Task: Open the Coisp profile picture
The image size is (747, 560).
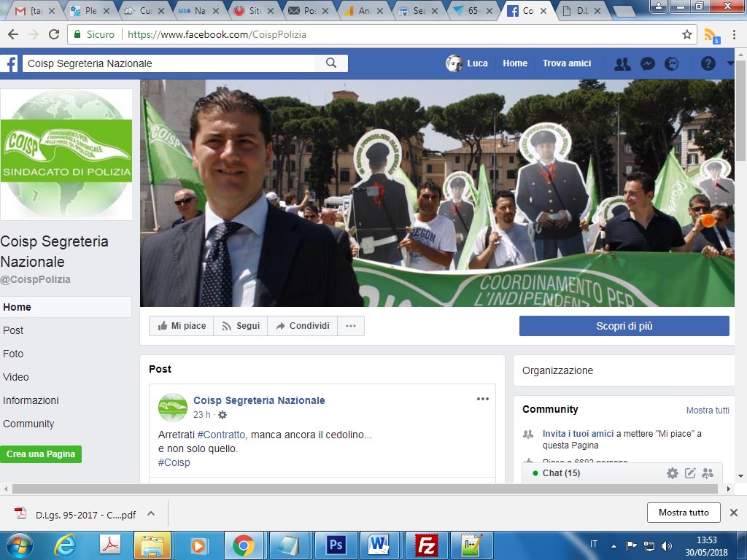Action: (66, 155)
